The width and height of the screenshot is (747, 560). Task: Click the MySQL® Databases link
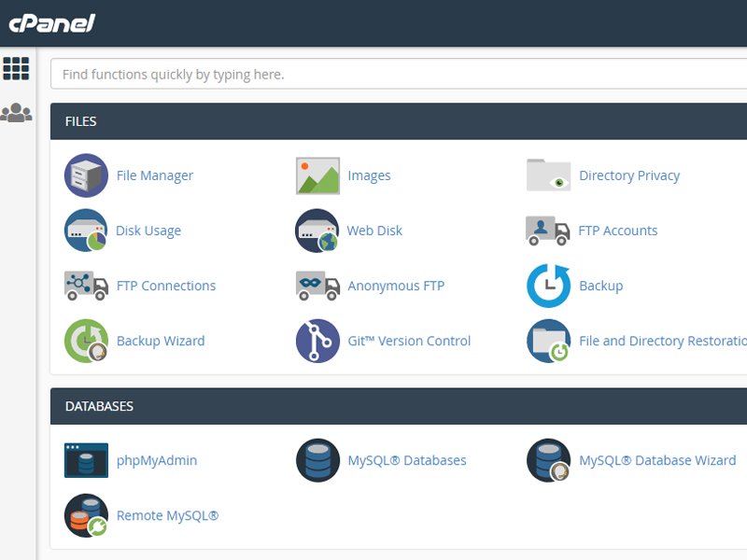pos(407,460)
